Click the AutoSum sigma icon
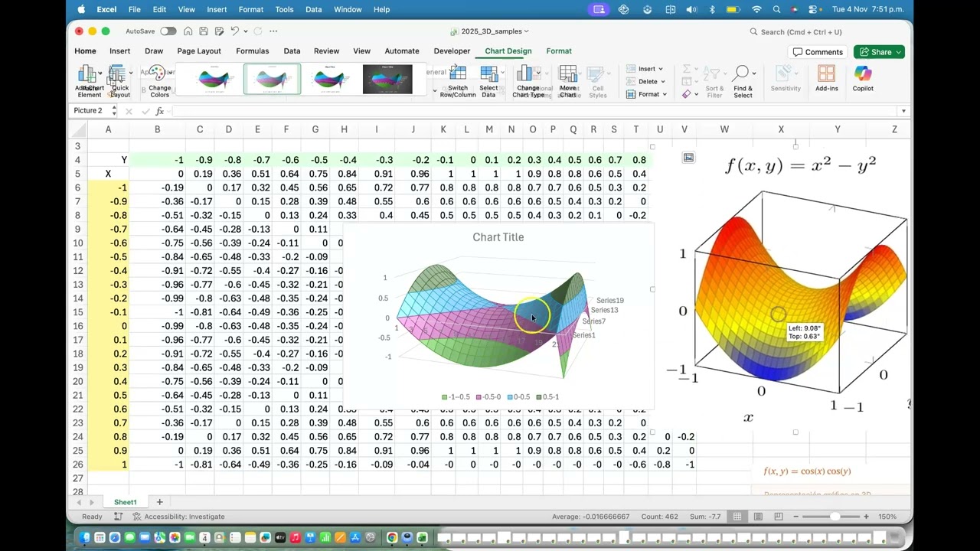The height and width of the screenshot is (551, 980). coord(686,69)
